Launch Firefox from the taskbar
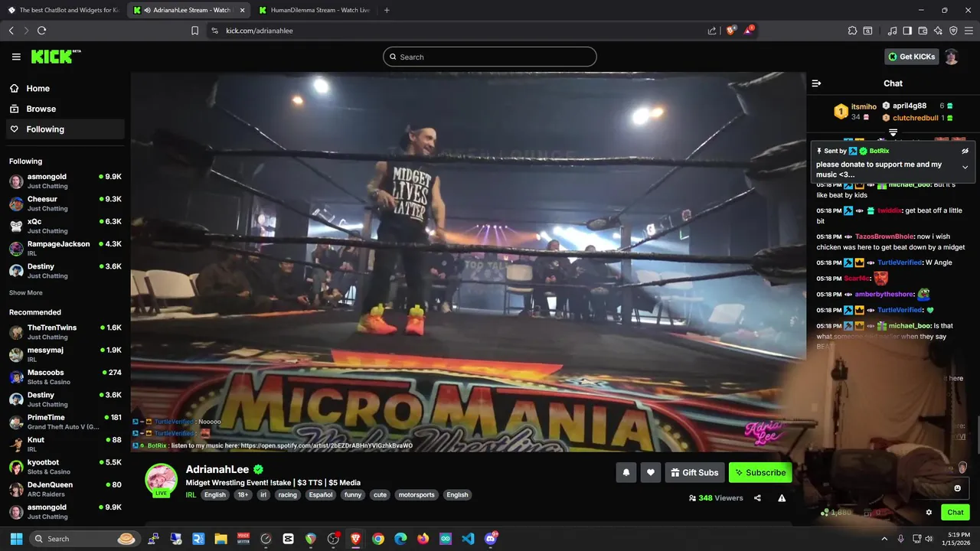The width and height of the screenshot is (980, 551). [423, 539]
